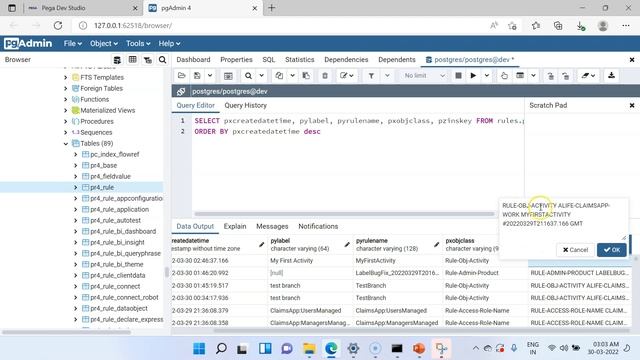The height and width of the screenshot is (360, 640).
Task: Collapse the Tables (89) tree node
Action: [x=66, y=144]
